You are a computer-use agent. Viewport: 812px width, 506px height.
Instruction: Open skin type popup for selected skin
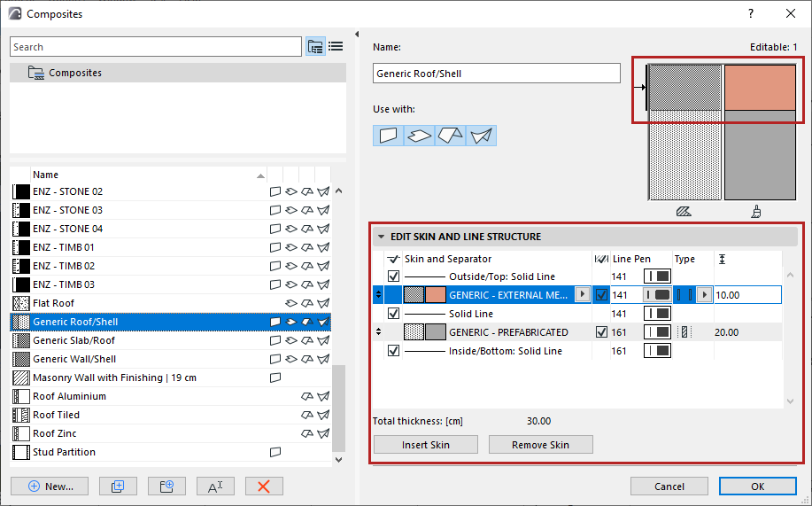click(x=704, y=295)
